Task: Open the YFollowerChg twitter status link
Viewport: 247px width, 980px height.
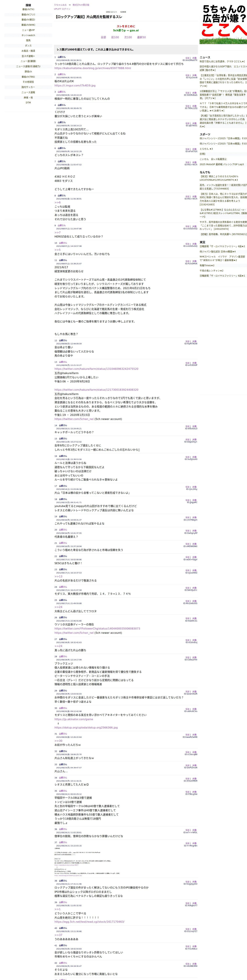Action: pyautogui.click(x=97, y=629)
